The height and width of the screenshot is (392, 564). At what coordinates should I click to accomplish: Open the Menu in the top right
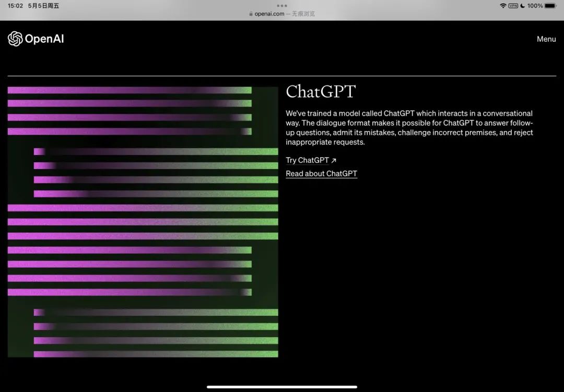546,39
